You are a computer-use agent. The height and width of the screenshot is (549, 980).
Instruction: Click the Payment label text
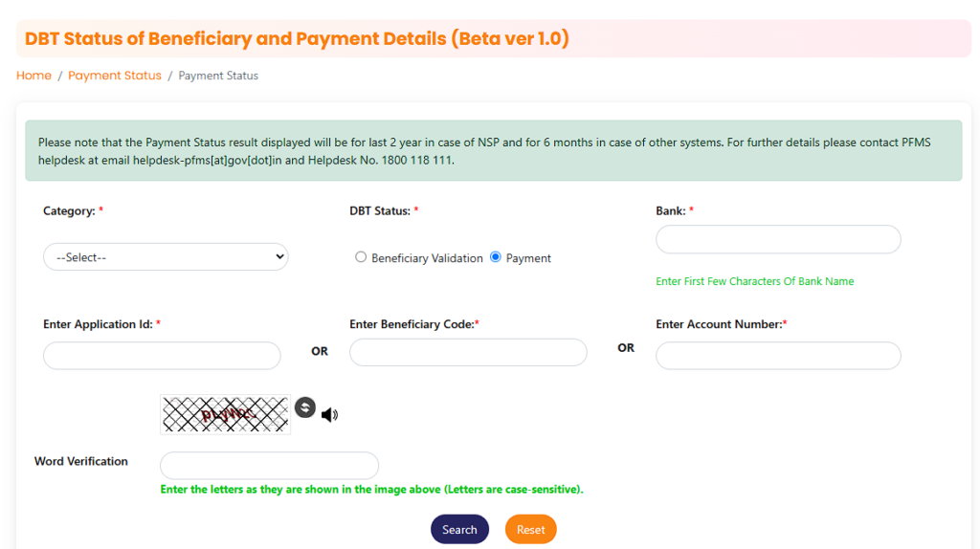click(528, 258)
